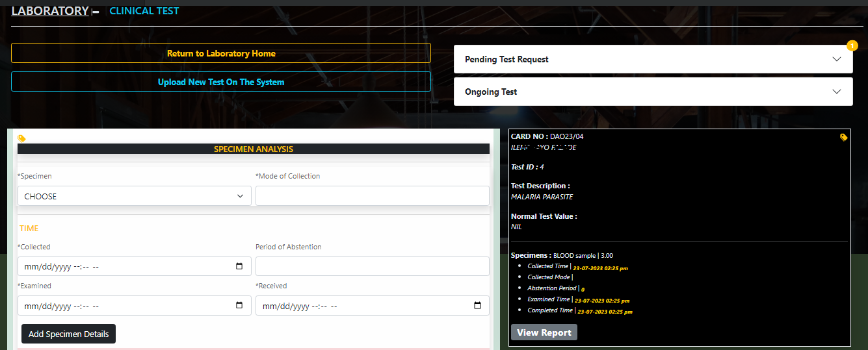868x350 pixels.
Task: Click the TIME section label
Action: pyautogui.click(x=29, y=229)
